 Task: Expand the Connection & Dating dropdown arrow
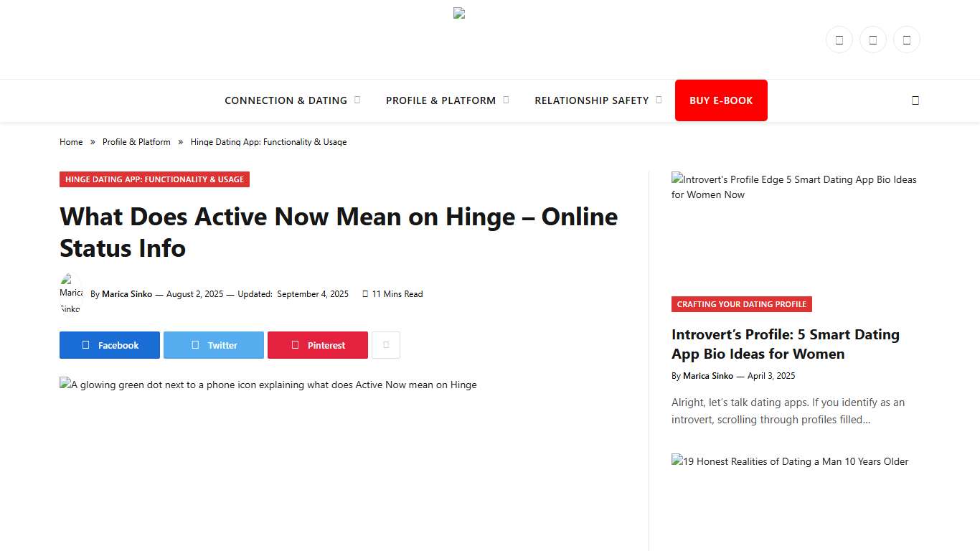357,100
